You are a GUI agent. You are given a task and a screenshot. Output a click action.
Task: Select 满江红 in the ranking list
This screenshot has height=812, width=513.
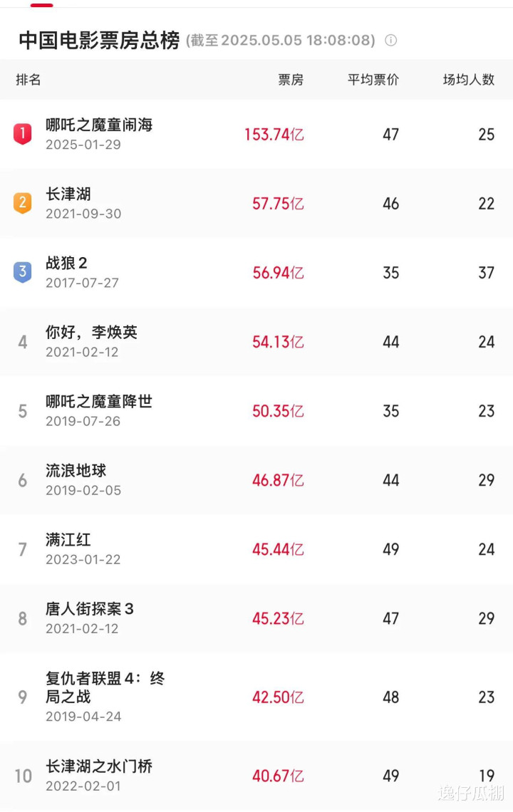click(256, 549)
